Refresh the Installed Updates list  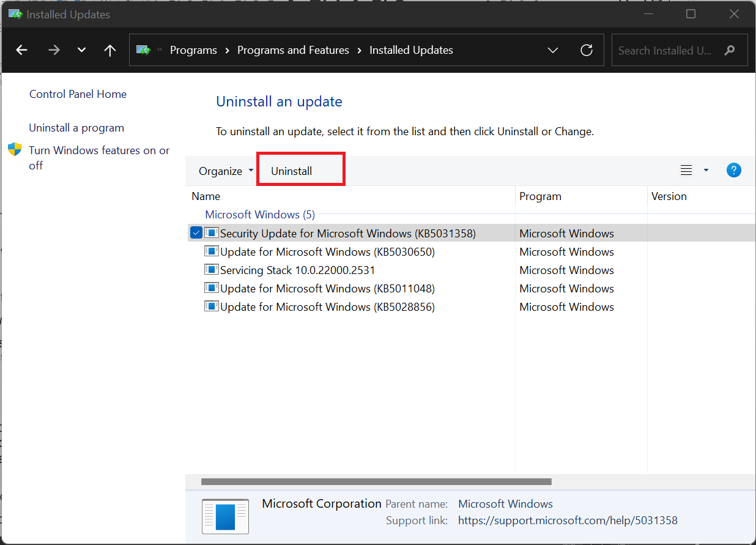[587, 50]
